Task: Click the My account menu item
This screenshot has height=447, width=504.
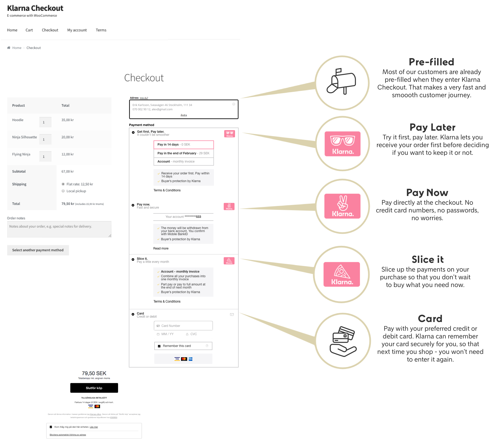Action: pyautogui.click(x=77, y=30)
